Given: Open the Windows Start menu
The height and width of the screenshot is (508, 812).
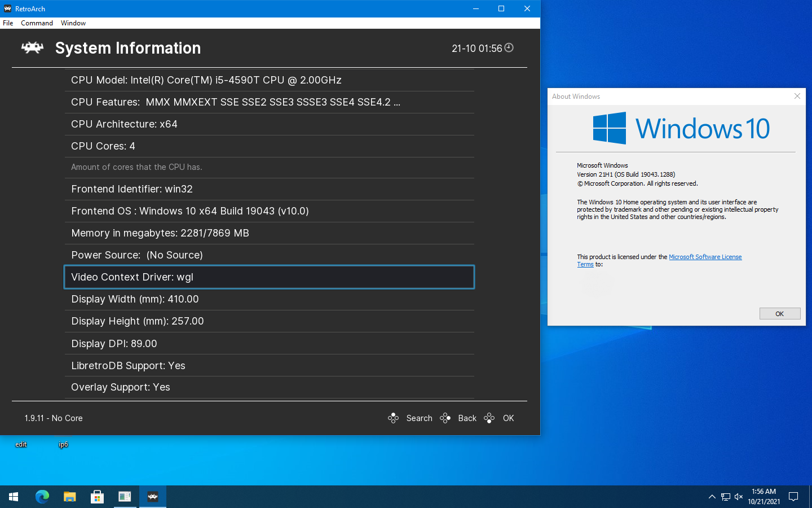Looking at the screenshot, I should 14,497.
